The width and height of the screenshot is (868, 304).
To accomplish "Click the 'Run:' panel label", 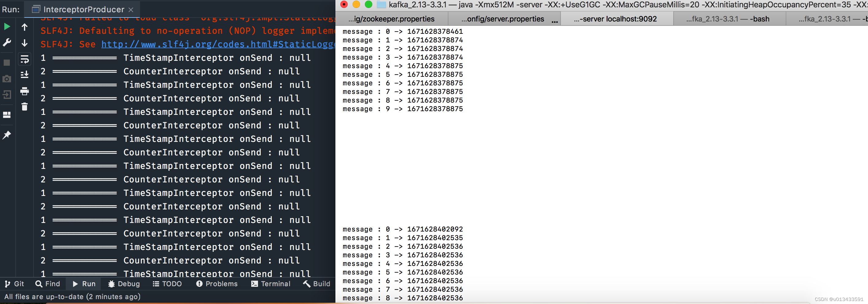I will [x=11, y=10].
